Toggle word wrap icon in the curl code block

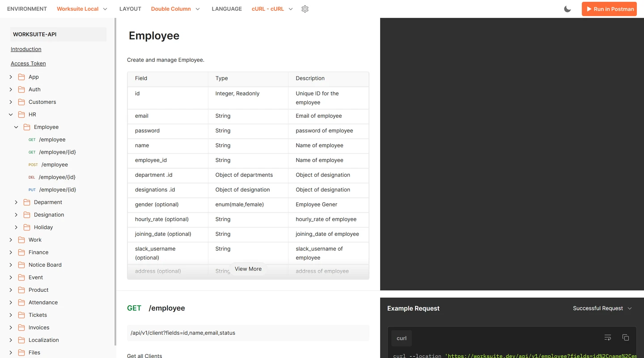tap(608, 337)
